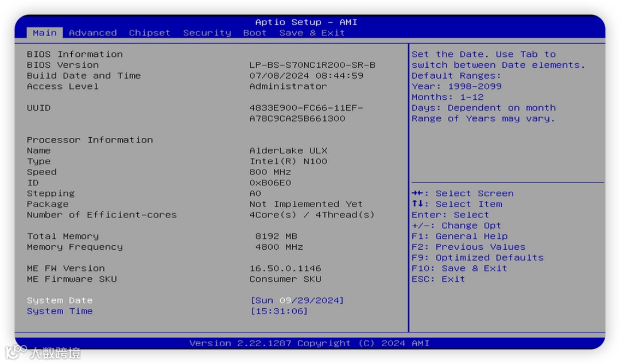Screen dimensions: 620x364
Task: Click the Version 2.22.1287 copyright footer
Action: [x=309, y=343]
